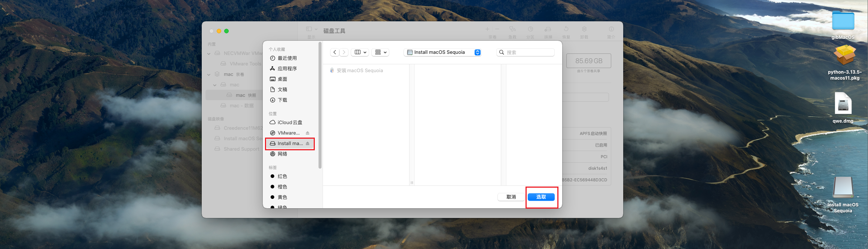Select Creedence11M62 disk image in Disk Utility
This screenshot has width=868, height=249.
tap(239, 128)
